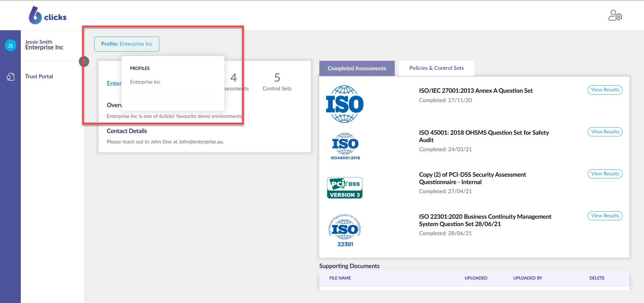Click Completed: 24/03/21 date text
644x303 pixels.
[x=445, y=149]
